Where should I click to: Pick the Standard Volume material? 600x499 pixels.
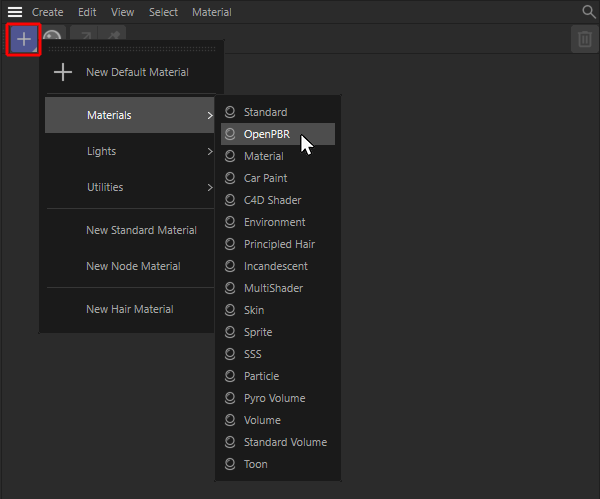pos(285,442)
